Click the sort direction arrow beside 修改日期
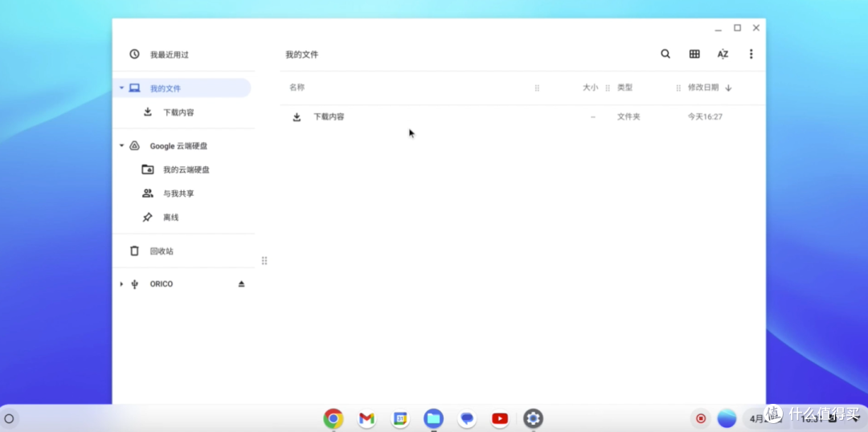 (728, 88)
